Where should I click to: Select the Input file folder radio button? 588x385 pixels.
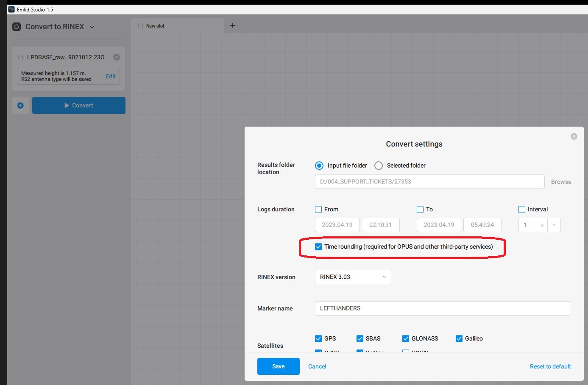[319, 166]
